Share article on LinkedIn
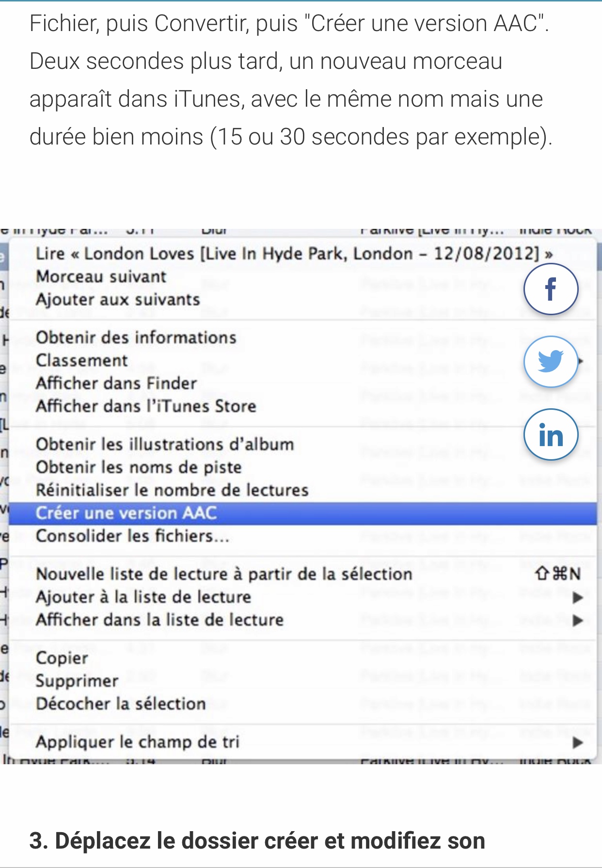 (551, 434)
